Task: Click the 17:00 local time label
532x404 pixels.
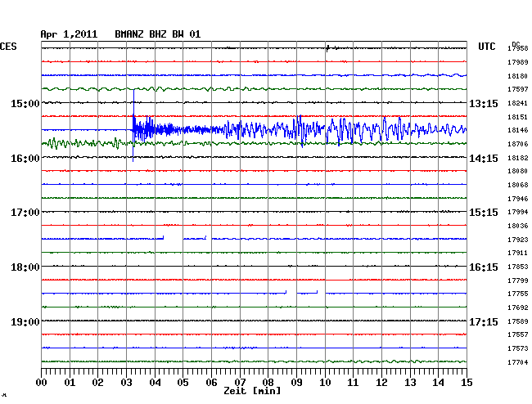Action: (25, 213)
